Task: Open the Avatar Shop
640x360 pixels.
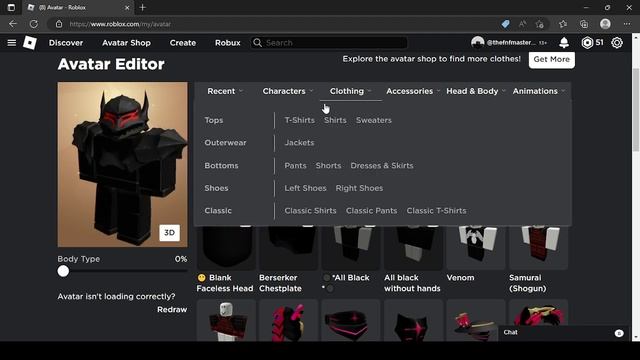Action: tap(126, 42)
